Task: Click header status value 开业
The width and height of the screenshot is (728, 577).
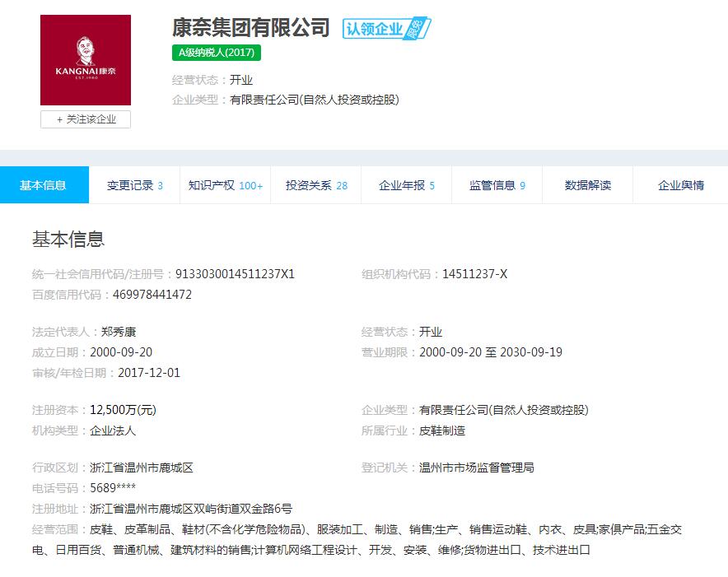Action: click(241, 80)
